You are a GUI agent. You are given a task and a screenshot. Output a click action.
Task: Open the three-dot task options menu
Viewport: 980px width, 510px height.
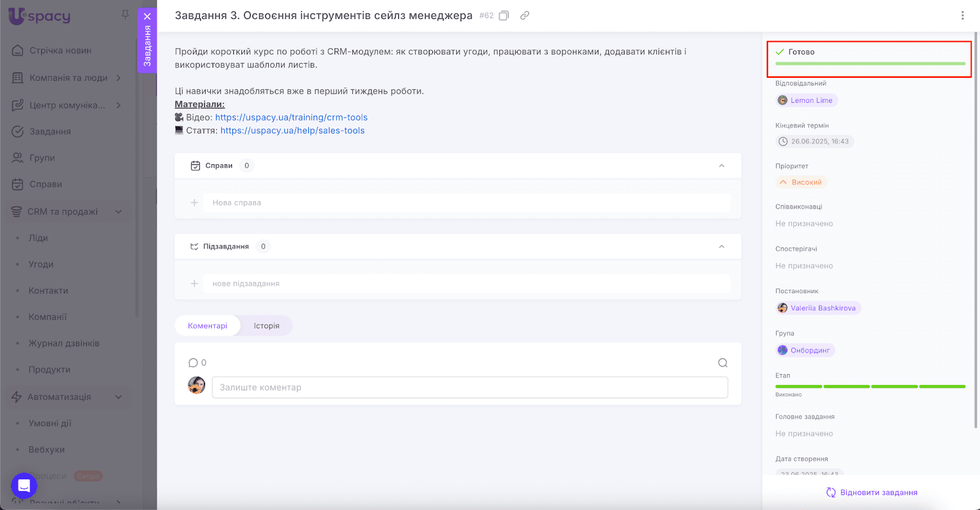pyautogui.click(x=962, y=16)
